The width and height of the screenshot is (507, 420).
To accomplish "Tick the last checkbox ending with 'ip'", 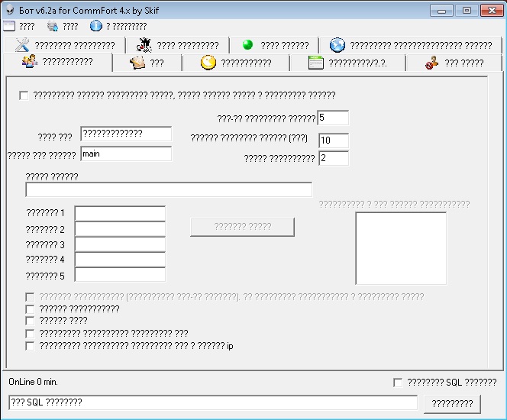I will [x=30, y=346].
